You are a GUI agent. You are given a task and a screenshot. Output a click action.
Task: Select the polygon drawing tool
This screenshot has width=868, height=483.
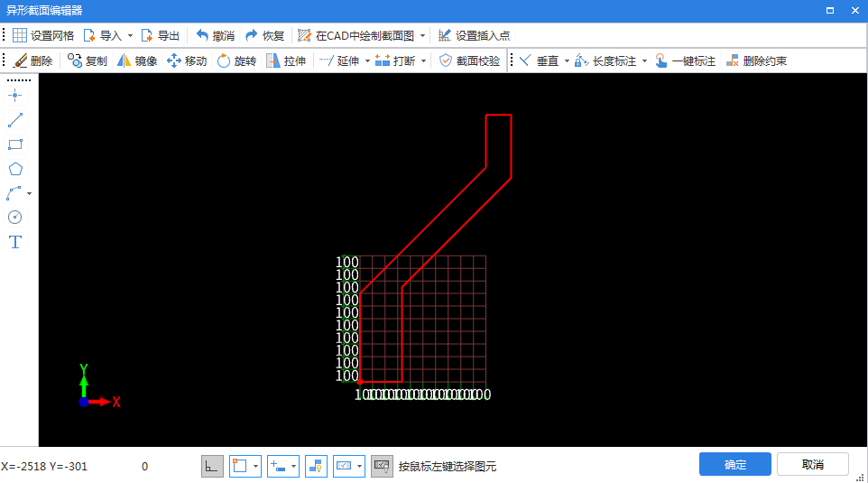click(15, 169)
